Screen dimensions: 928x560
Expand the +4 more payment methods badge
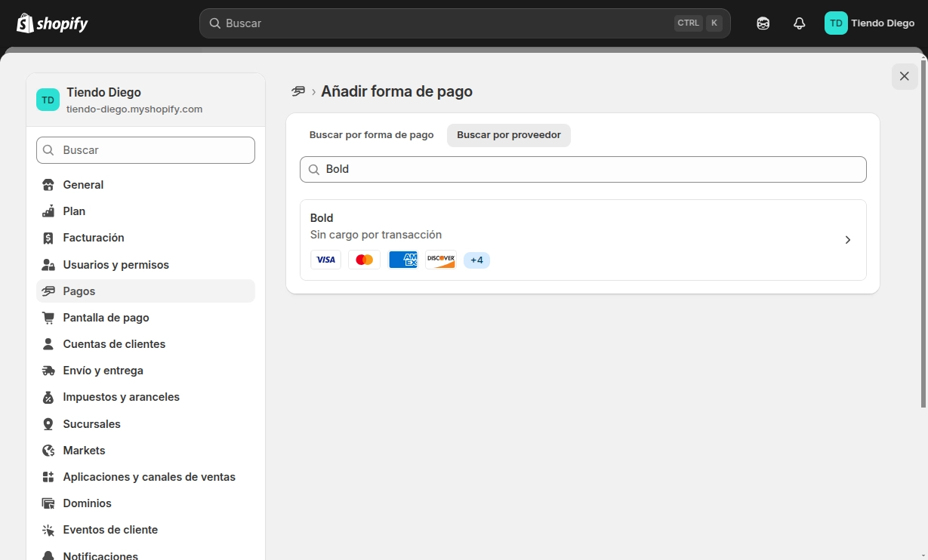click(476, 260)
